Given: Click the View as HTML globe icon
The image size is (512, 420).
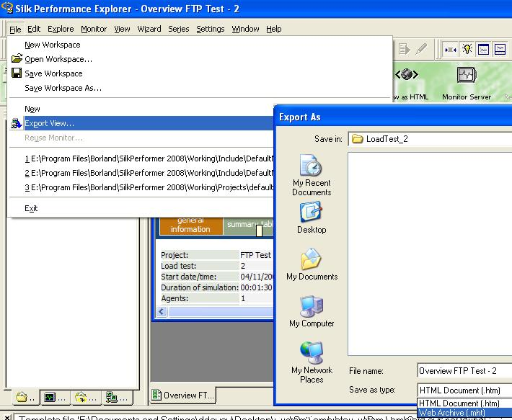Looking at the screenshot, I should (407, 75).
